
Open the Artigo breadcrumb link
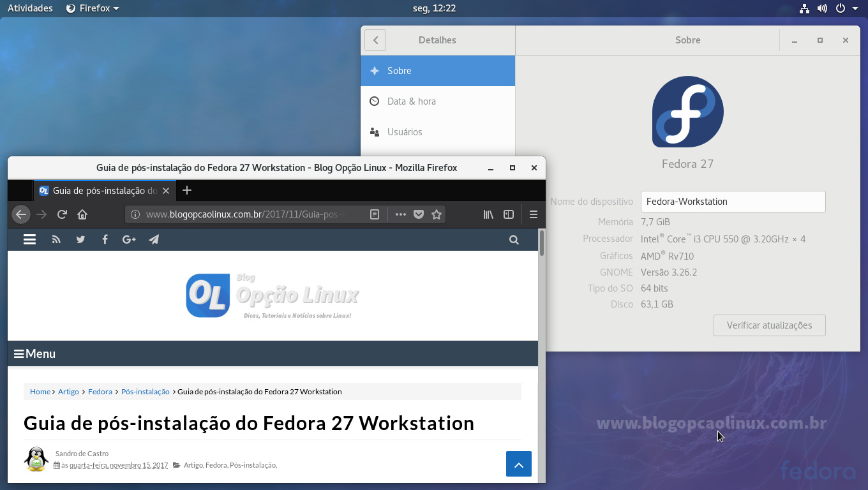pyautogui.click(x=68, y=392)
